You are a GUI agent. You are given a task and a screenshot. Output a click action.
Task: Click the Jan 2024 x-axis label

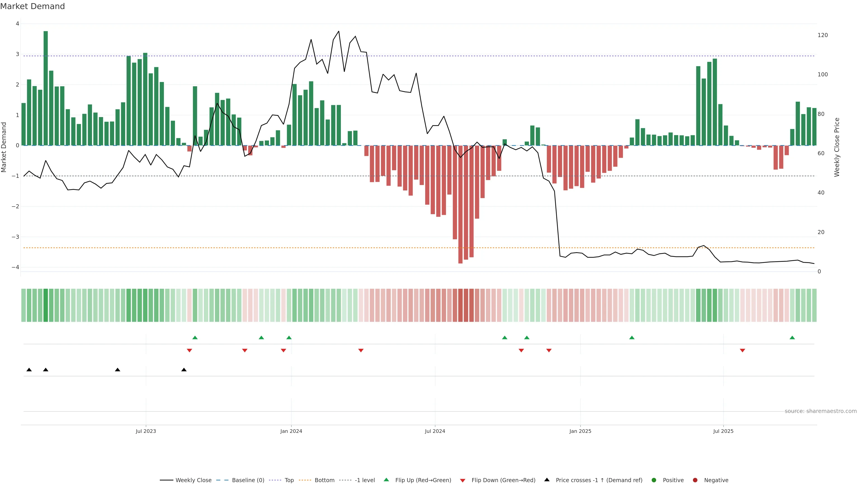pos(291,431)
